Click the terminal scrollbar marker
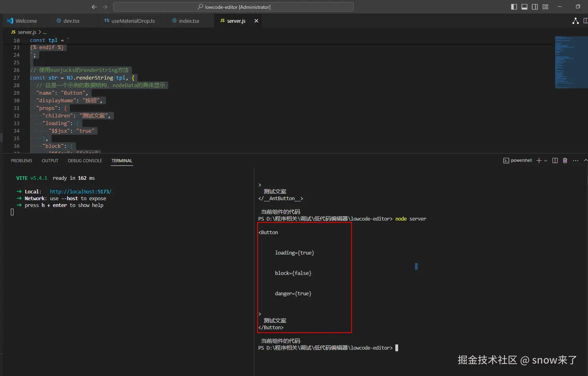The height and width of the screenshot is (376, 588). (416, 266)
